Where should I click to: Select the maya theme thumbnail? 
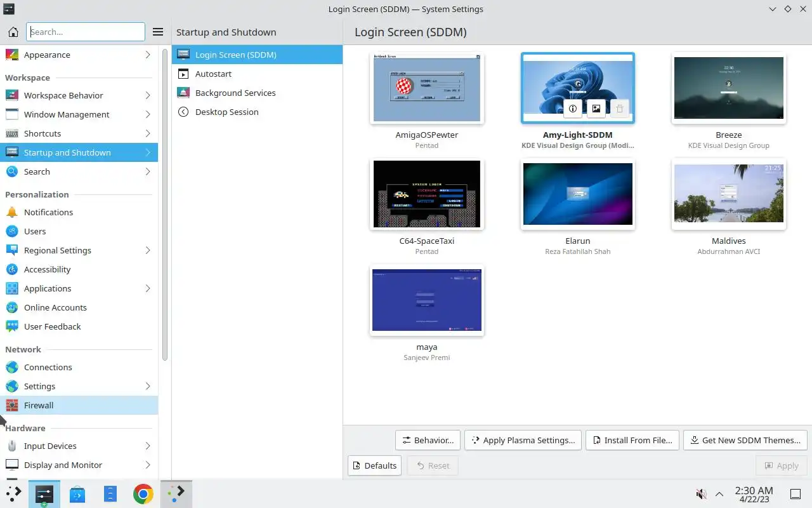pos(427,300)
